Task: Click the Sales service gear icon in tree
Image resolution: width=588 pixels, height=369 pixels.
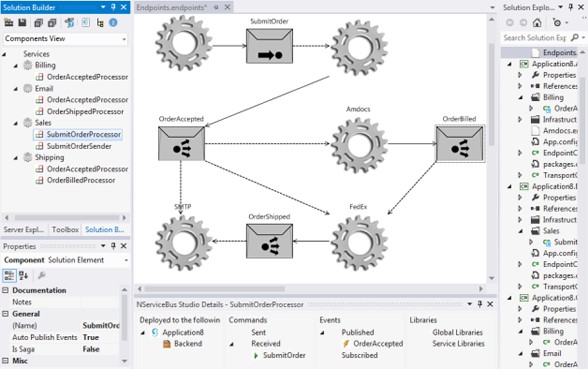Action: (28, 123)
